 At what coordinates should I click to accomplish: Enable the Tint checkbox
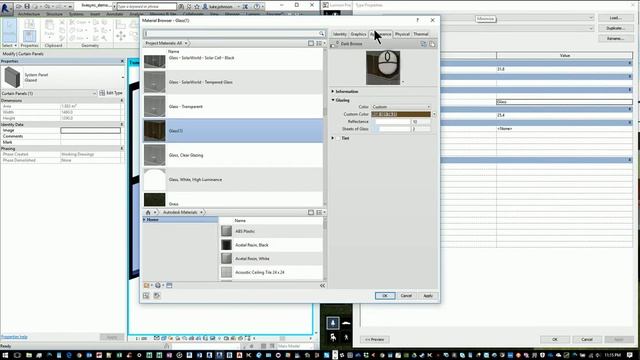339,138
